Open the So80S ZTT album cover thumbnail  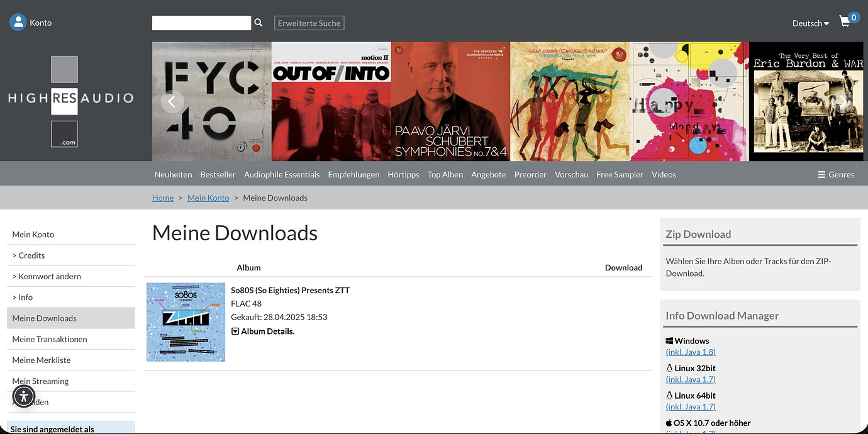[186, 322]
